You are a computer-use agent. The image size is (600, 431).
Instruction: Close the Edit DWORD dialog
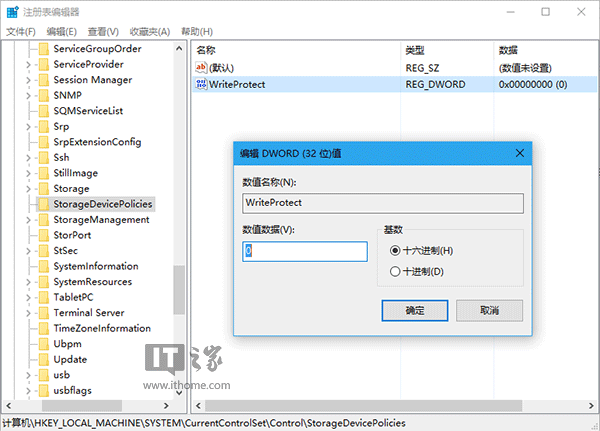[x=520, y=153]
